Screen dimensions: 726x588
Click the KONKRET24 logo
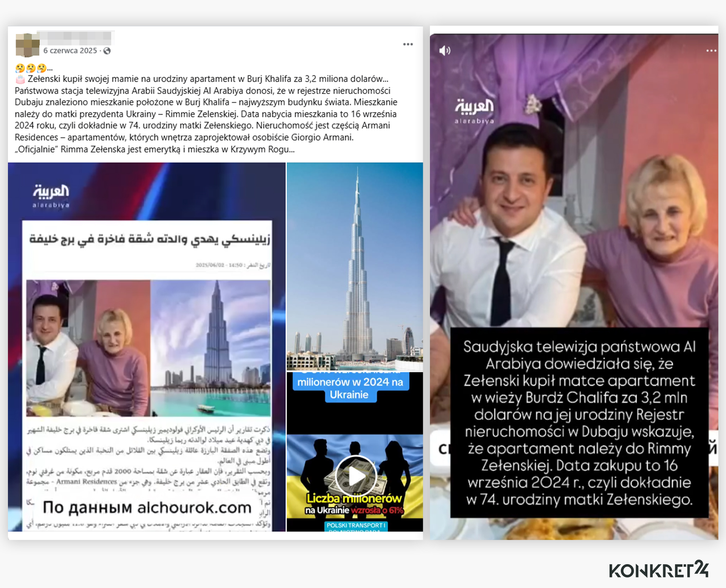tap(658, 569)
